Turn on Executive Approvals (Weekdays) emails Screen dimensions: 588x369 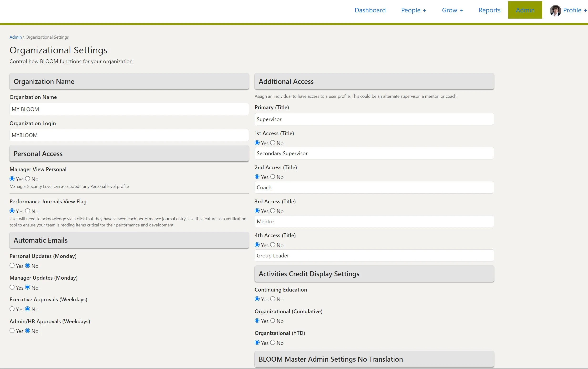[x=12, y=309]
